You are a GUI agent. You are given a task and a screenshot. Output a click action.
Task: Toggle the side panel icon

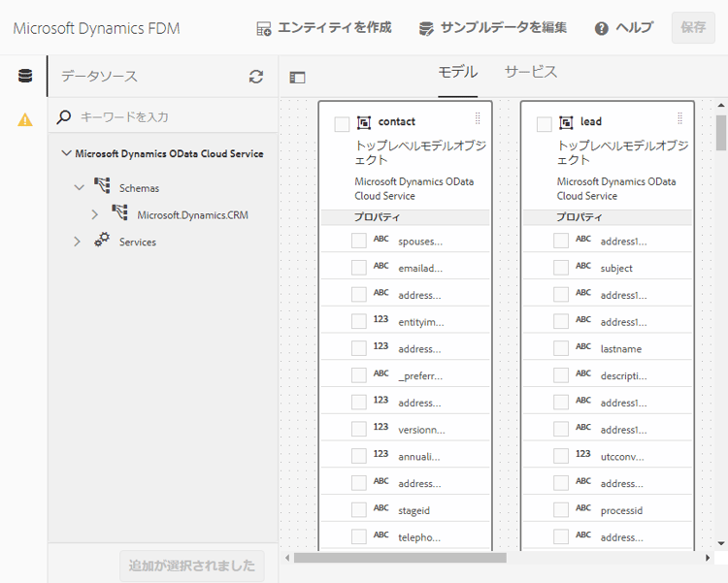coord(297,77)
